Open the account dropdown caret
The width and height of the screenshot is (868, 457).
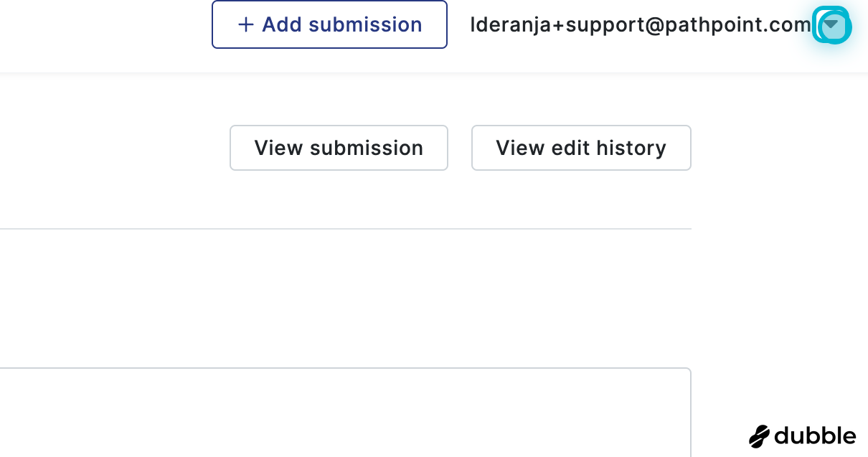(831, 24)
